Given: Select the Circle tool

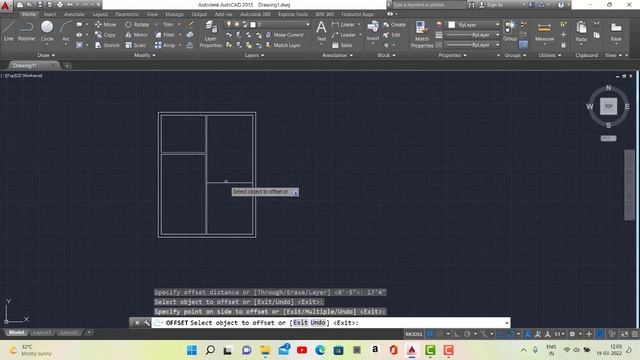Looking at the screenshot, I should click(x=47, y=31).
